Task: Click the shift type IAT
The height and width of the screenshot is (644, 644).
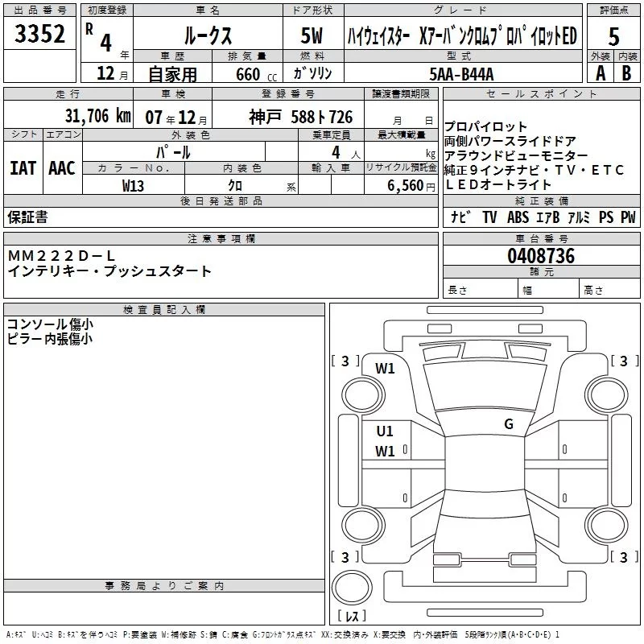Action: pyautogui.click(x=23, y=168)
